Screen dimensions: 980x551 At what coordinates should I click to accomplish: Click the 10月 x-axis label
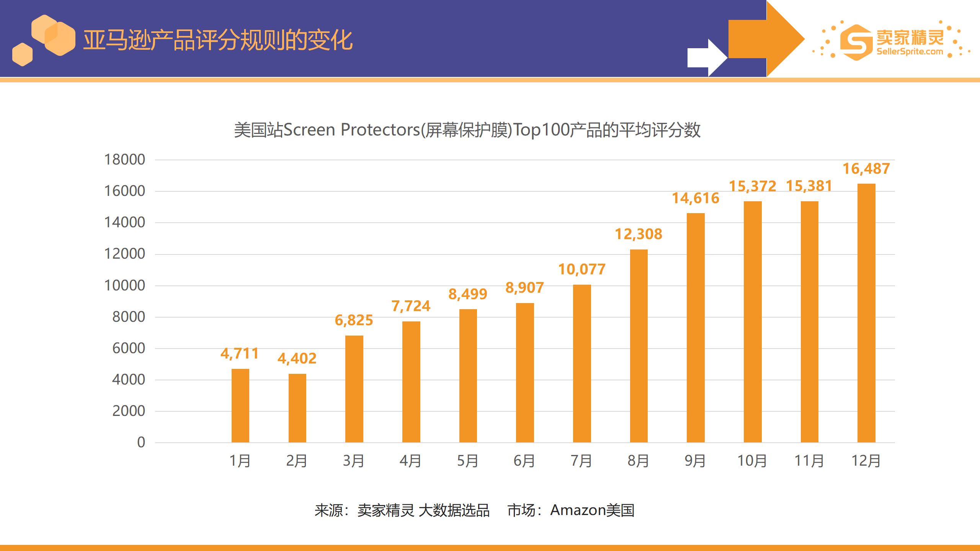(752, 461)
